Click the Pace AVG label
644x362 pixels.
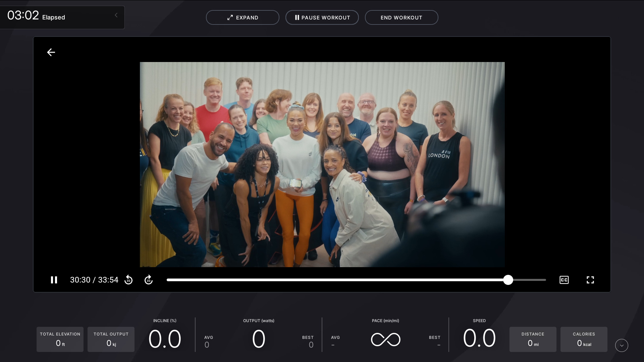click(x=335, y=338)
